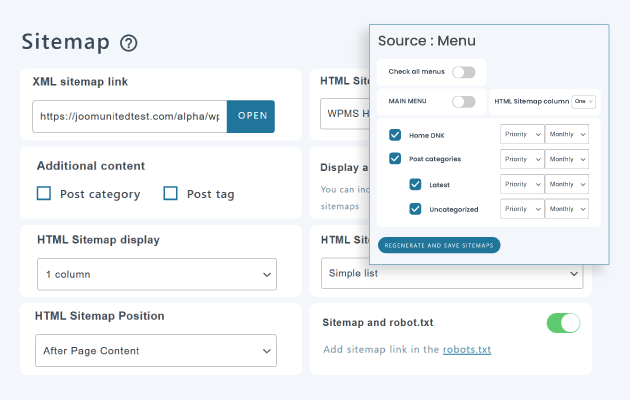Enable the Post category checkbox
Screen dimensions: 630x400
coord(44,194)
